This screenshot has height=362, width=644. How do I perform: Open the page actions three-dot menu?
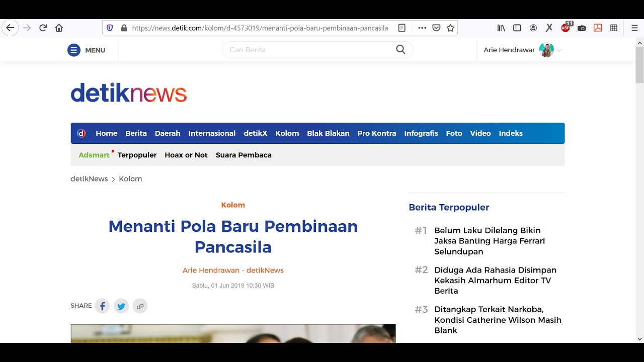(x=422, y=28)
